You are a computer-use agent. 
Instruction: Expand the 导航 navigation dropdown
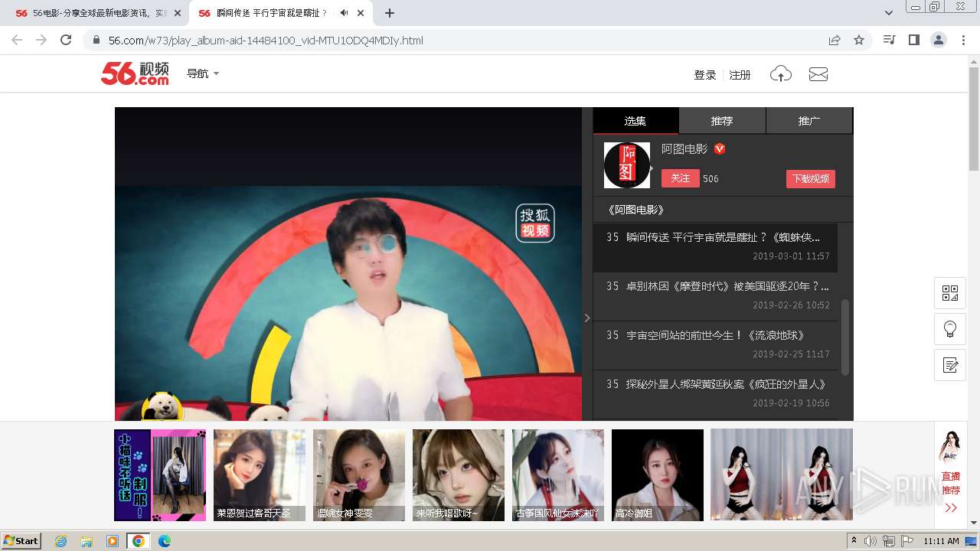coord(203,73)
